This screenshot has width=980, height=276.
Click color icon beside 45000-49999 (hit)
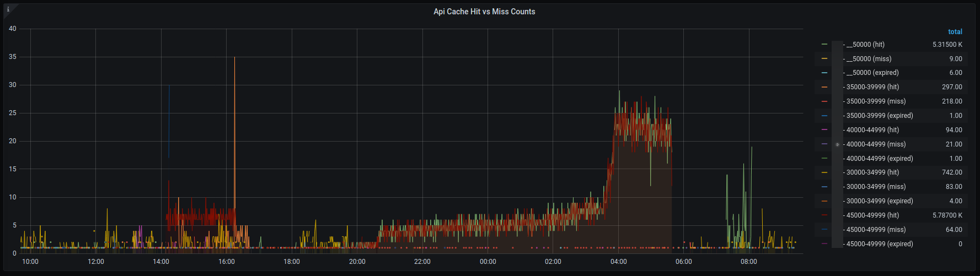click(x=824, y=215)
